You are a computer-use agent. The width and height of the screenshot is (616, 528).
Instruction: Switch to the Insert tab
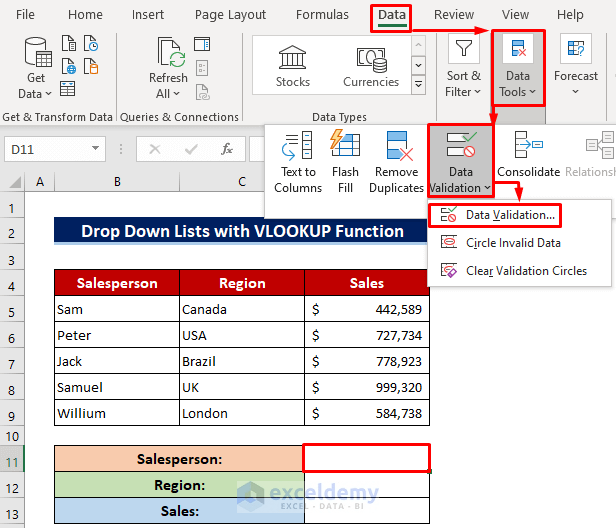(148, 15)
